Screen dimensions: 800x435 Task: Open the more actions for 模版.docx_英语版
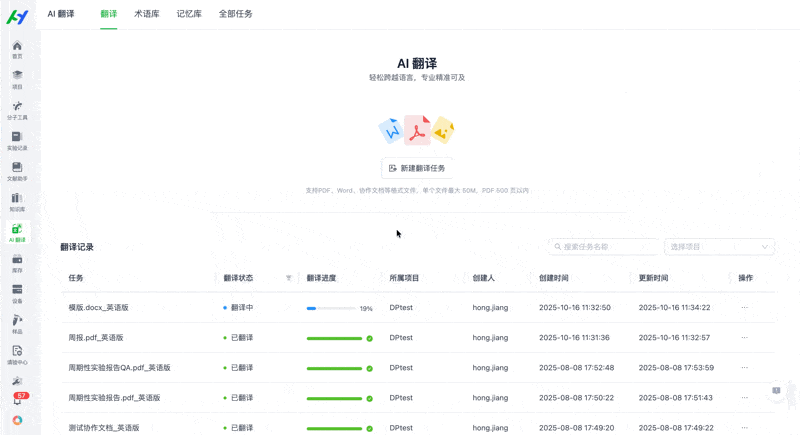(744, 308)
